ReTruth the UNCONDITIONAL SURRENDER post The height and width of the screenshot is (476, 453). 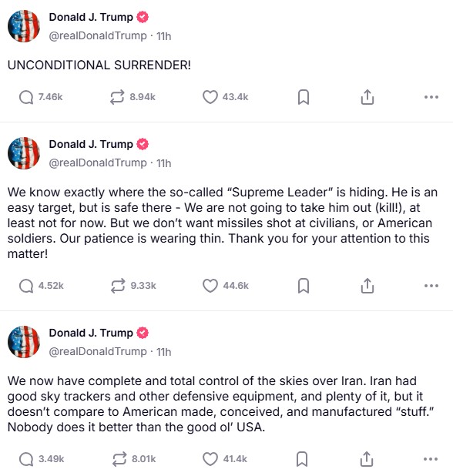117,97
